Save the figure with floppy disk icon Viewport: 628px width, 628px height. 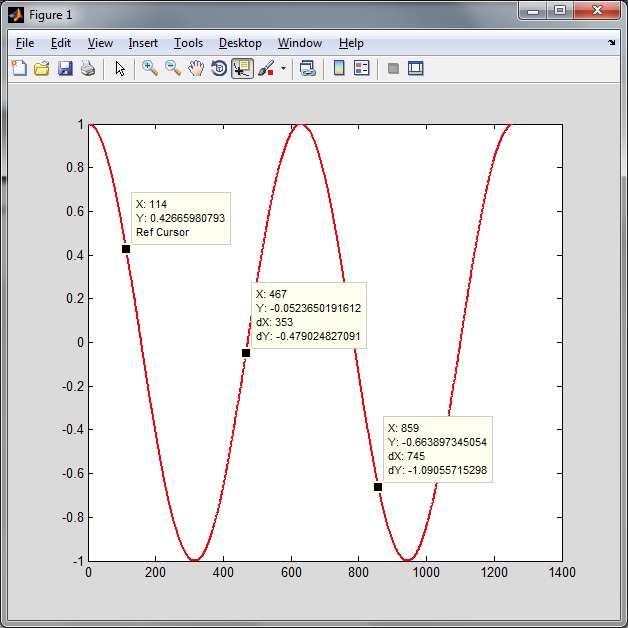click(x=65, y=68)
